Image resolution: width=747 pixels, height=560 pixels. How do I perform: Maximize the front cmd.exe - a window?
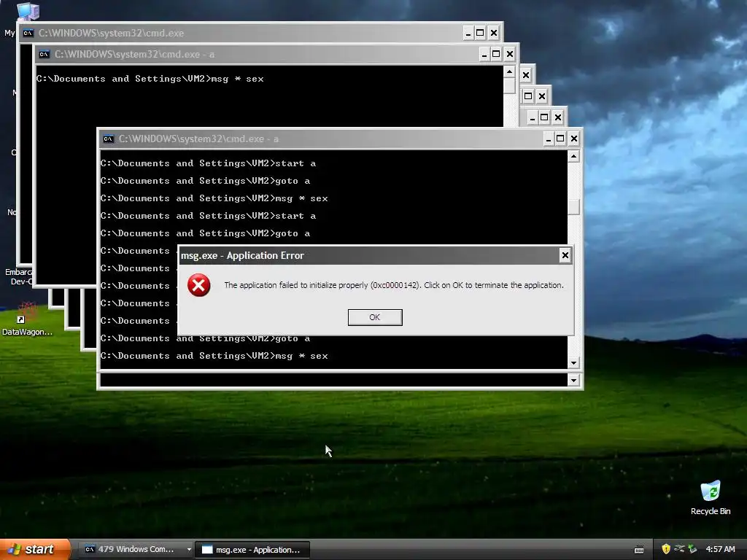[561, 139]
